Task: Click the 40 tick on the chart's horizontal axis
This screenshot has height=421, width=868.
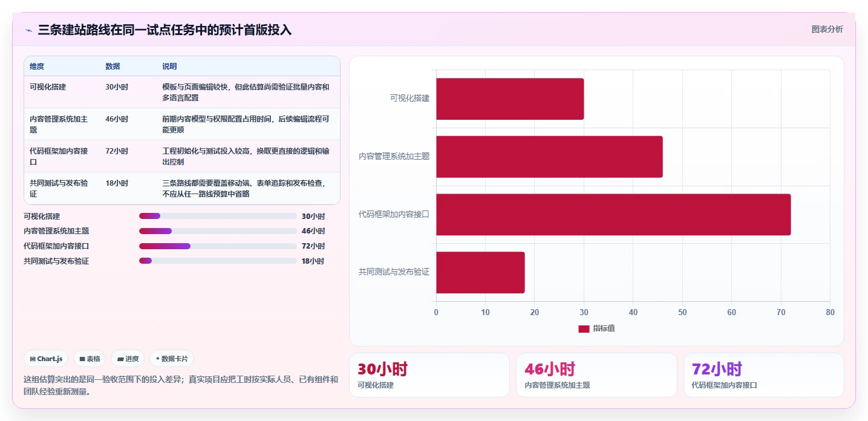Action: click(633, 312)
